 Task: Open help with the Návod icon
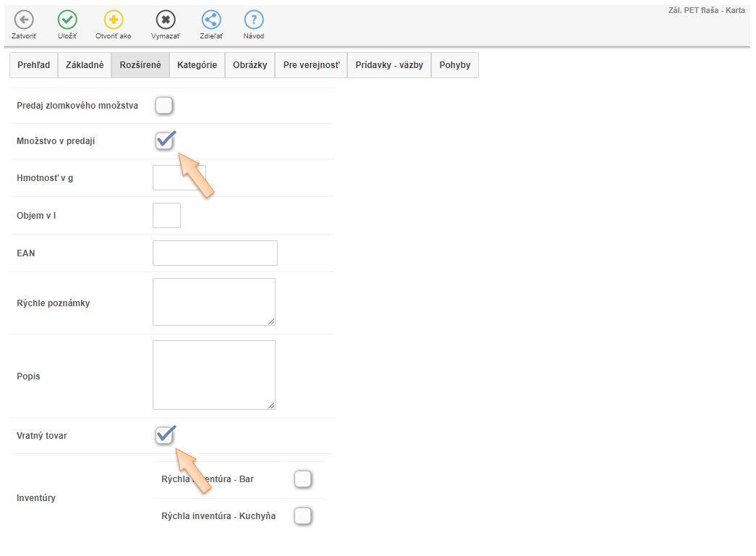click(253, 20)
